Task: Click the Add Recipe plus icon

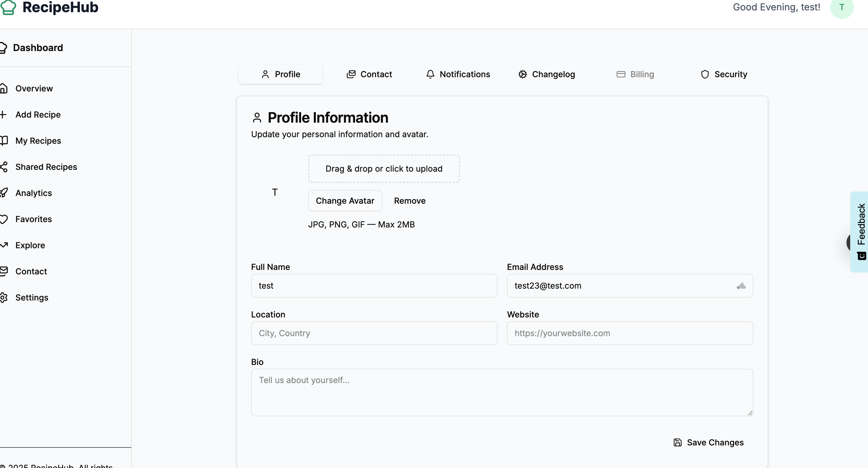Action: pyautogui.click(x=3, y=115)
